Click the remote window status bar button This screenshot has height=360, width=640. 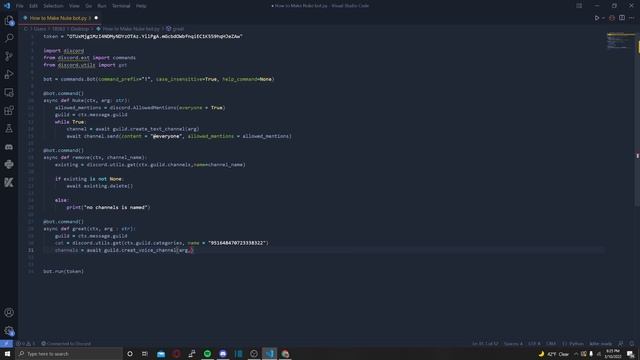pyautogui.click(x=6, y=344)
